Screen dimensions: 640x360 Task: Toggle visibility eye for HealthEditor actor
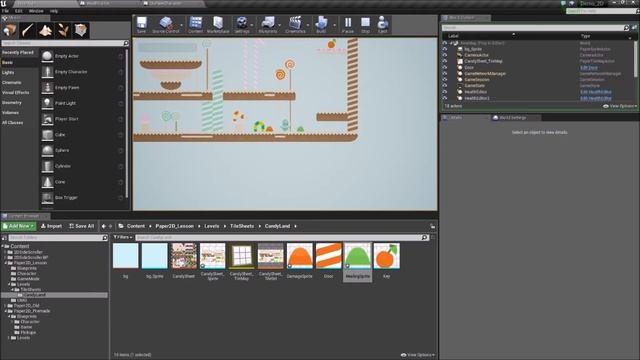[x=445, y=92]
